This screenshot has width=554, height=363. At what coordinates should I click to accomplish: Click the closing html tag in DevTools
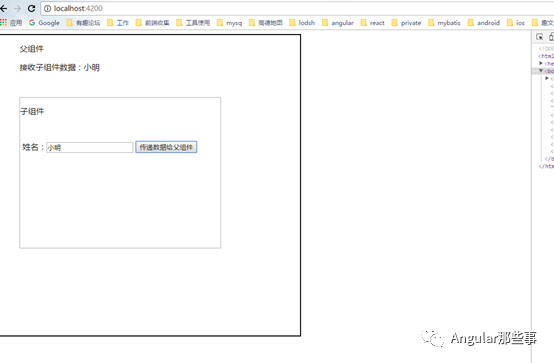pyautogui.click(x=546, y=166)
